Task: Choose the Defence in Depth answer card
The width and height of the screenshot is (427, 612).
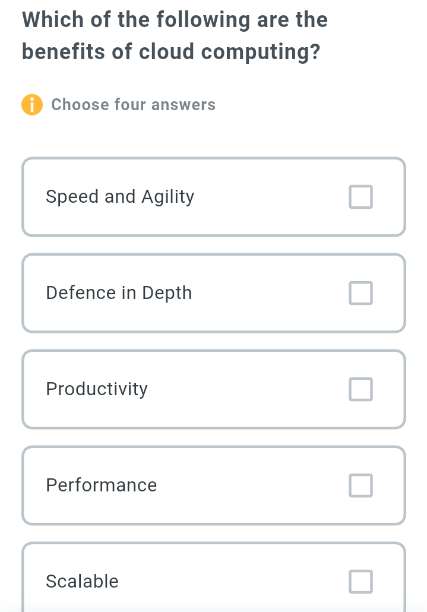Action: [214, 293]
